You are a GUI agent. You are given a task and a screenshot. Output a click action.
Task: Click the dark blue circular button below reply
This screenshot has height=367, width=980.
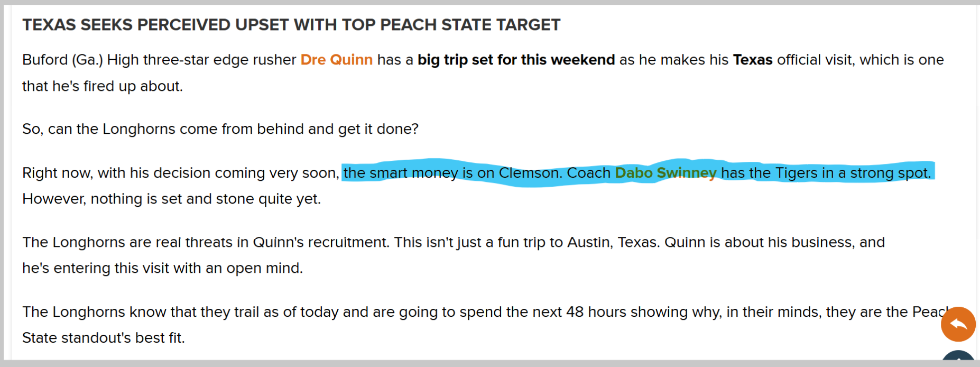coord(958,359)
